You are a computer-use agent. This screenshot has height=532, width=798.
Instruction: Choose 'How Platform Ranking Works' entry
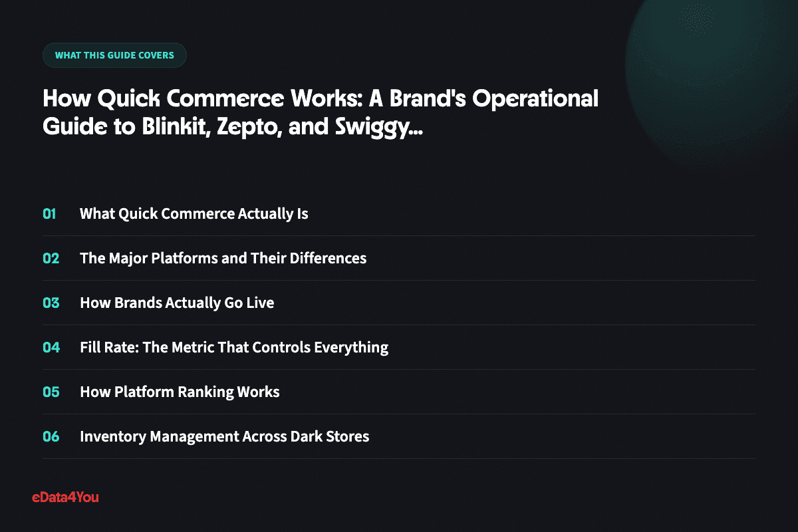(x=180, y=392)
